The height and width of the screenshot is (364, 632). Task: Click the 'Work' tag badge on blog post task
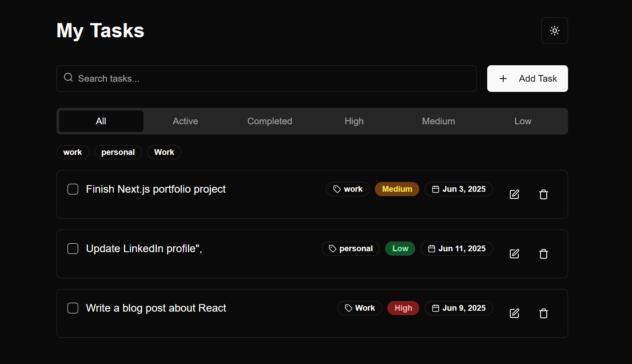click(360, 308)
